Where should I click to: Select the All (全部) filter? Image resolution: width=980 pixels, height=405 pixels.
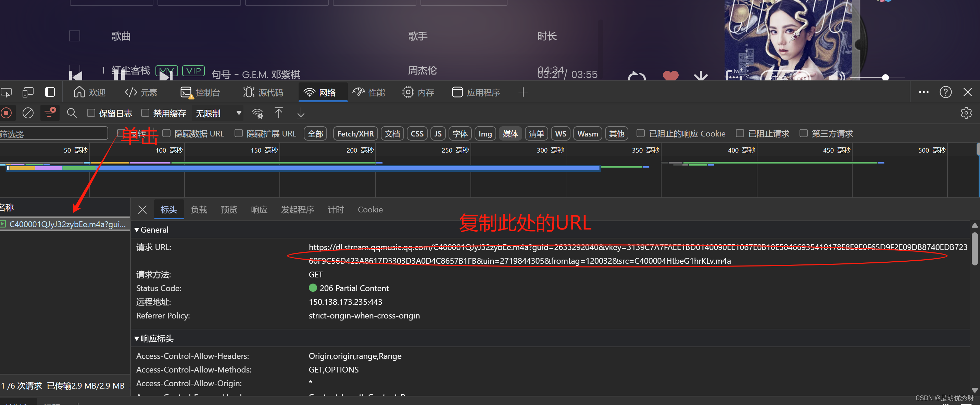coord(315,134)
